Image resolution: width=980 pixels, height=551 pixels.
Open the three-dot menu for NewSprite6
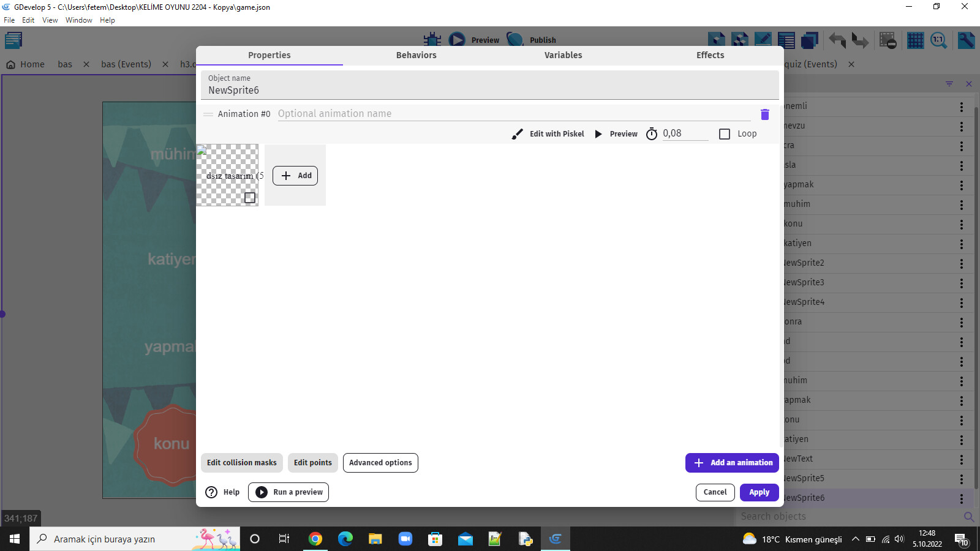click(x=960, y=498)
